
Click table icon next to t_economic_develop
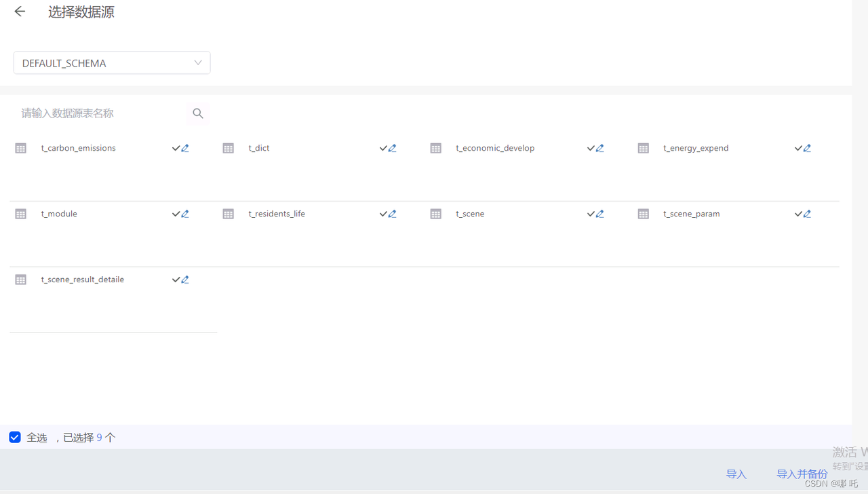pyautogui.click(x=436, y=148)
